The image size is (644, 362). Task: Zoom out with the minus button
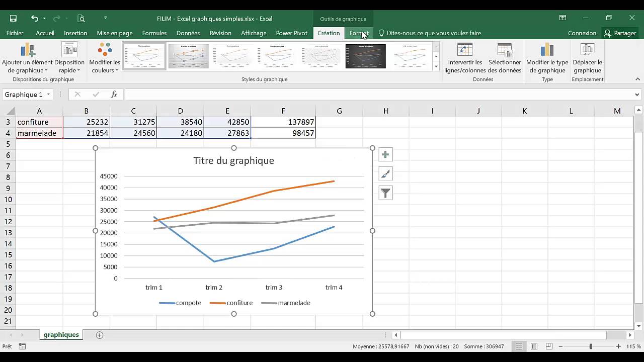coord(560,346)
